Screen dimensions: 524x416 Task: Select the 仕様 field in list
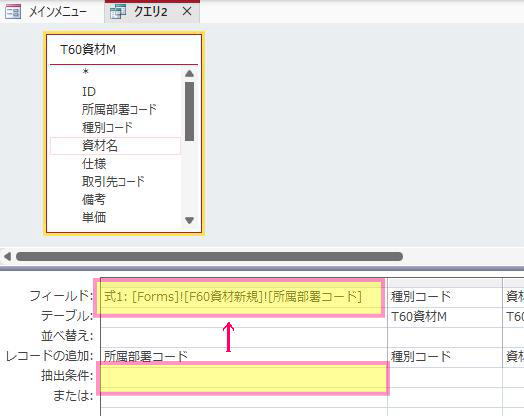click(x=94, y=163)
